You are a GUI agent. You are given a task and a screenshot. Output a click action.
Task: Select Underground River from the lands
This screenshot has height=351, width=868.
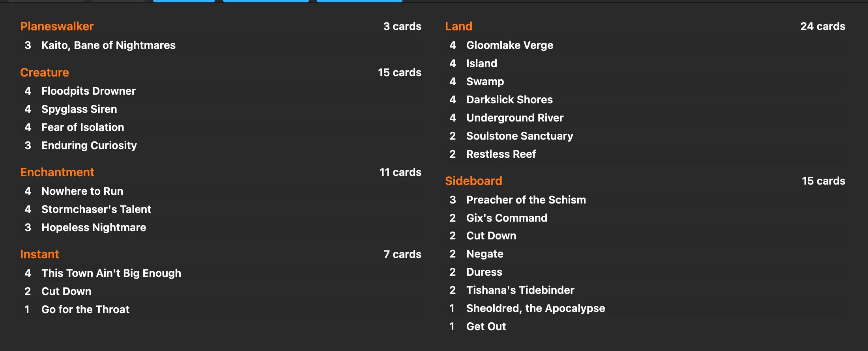pyautogui.click(x=514, y=118)
